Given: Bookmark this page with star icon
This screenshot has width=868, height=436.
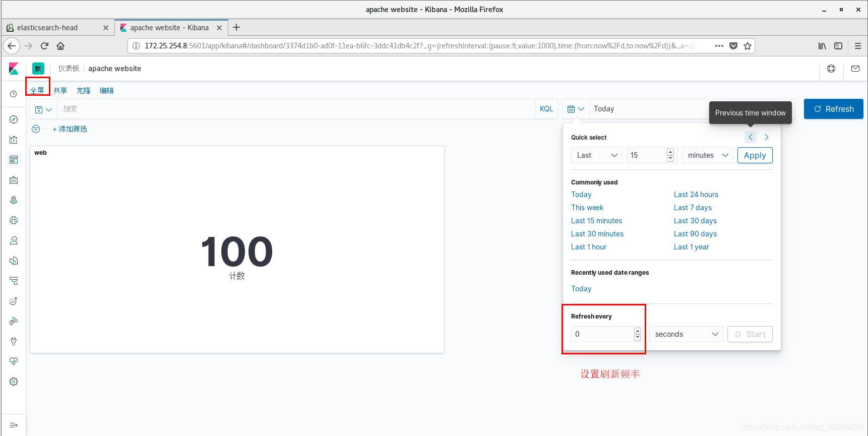Looking at the screenshot, I should pyautogui.click(x=748, y=46).
